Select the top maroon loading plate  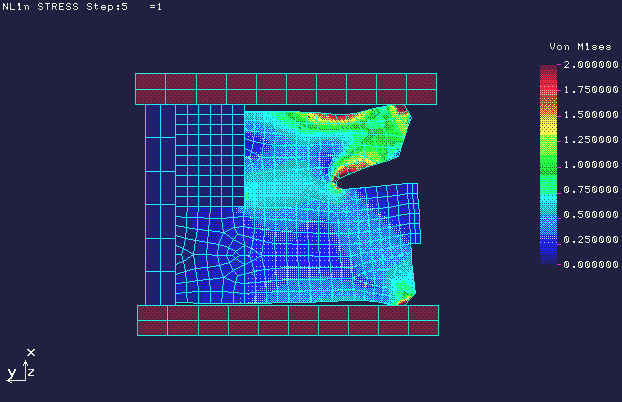286,89
